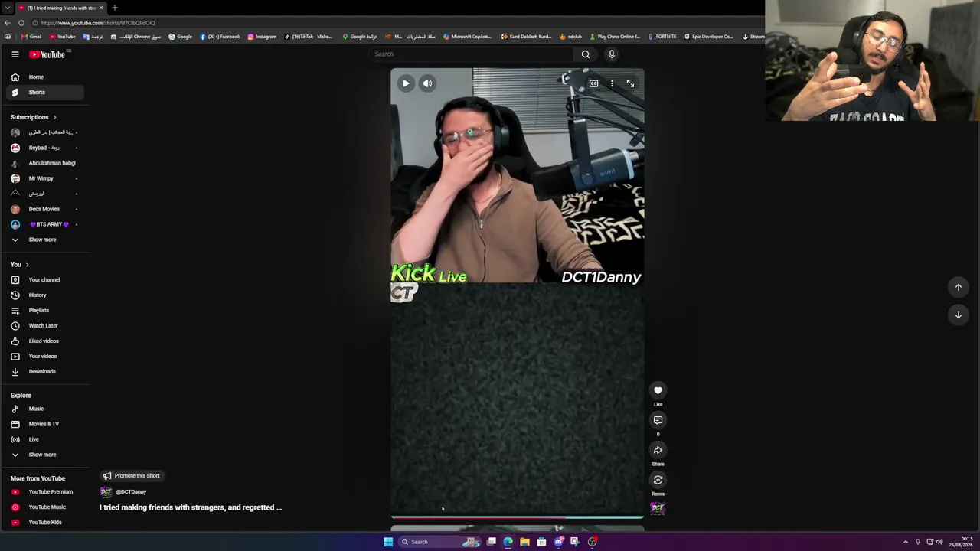Mute the Short's volume
The height and width of the screenshot is (551, 980).
tap(428, 83)
